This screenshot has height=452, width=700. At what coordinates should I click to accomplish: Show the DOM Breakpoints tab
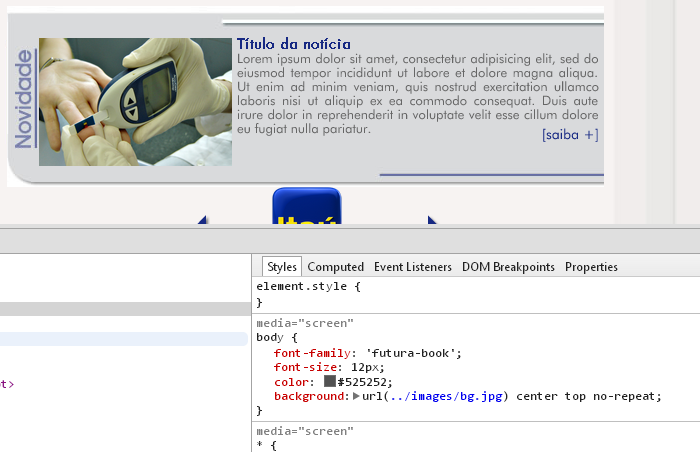pyautogui.click(x=508, y=267)
